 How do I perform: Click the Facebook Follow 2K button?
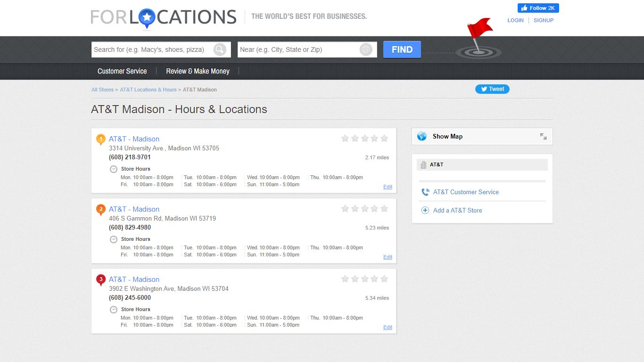(x=538, y=8)
